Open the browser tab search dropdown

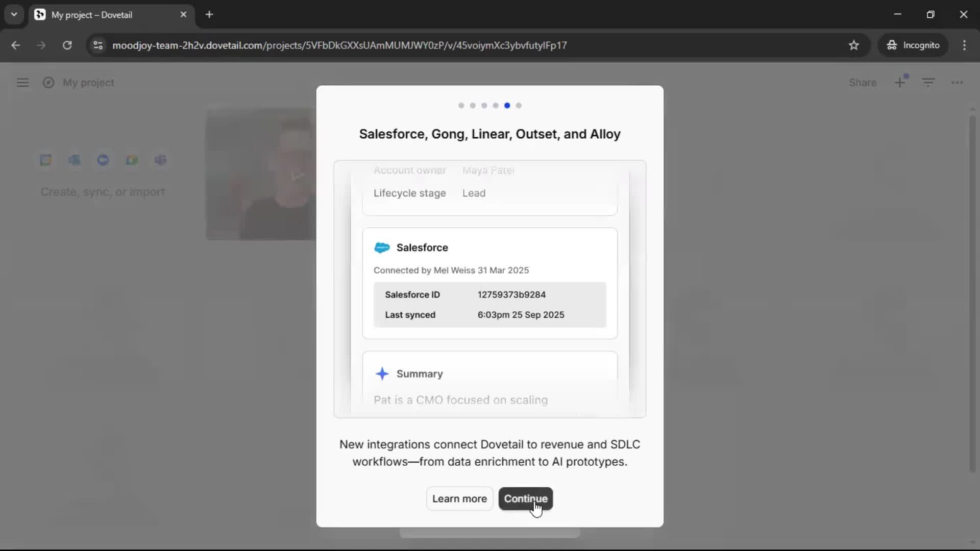(14, 14)
